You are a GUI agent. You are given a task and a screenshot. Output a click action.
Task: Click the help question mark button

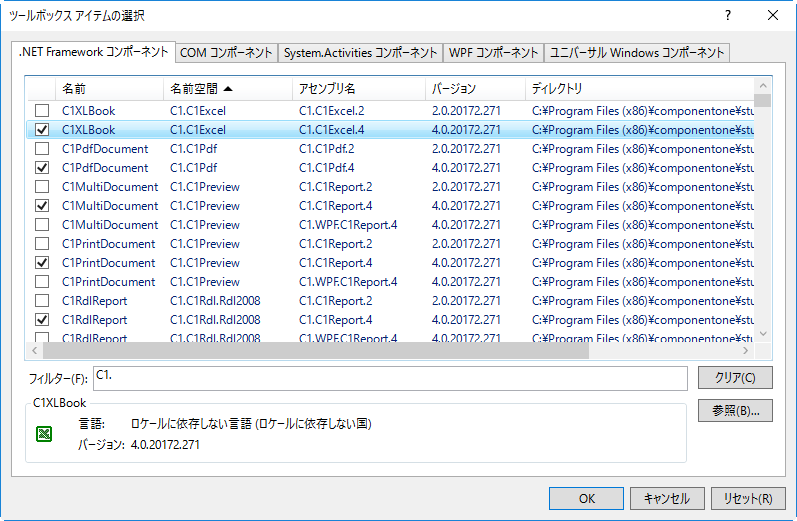(x=728, y=15)
